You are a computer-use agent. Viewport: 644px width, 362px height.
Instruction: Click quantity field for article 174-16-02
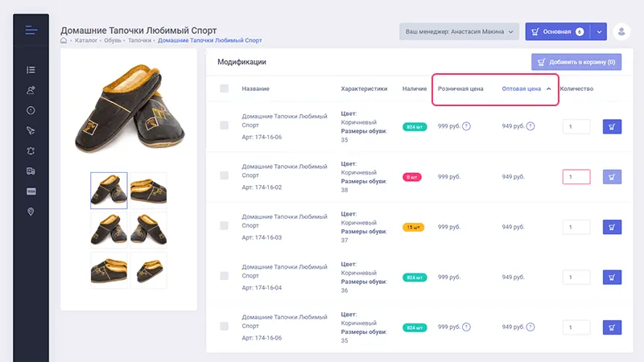[576, 177]
